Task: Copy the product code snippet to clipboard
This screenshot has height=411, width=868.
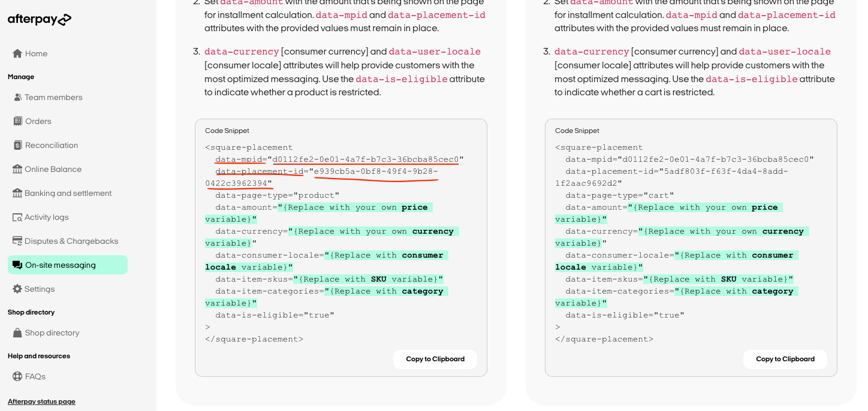Action: (x=435, y=359)
